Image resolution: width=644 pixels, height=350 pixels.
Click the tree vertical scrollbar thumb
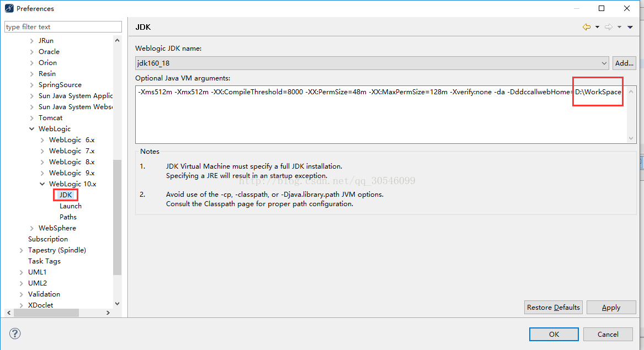pos(118,217)
